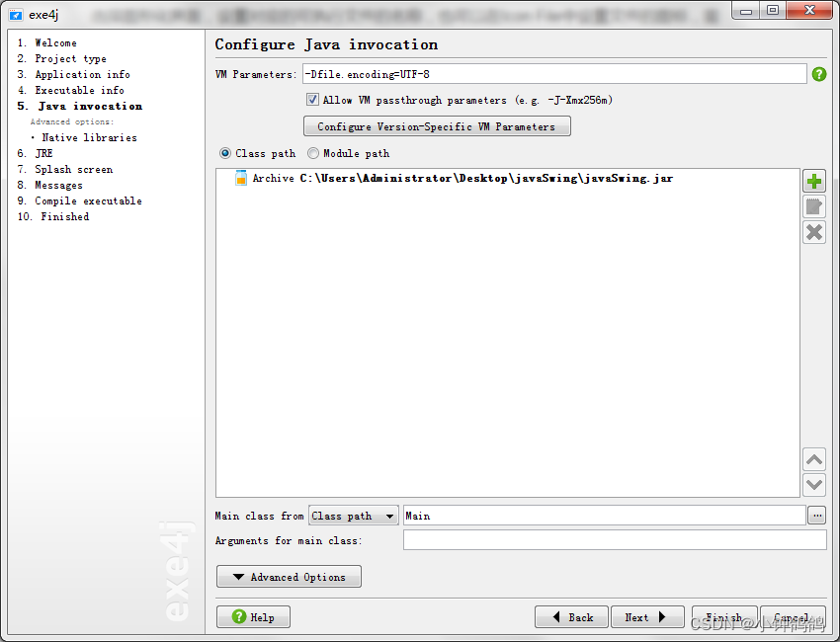
Task: Go to step 7 Splash screen
Action: point(65,169)
